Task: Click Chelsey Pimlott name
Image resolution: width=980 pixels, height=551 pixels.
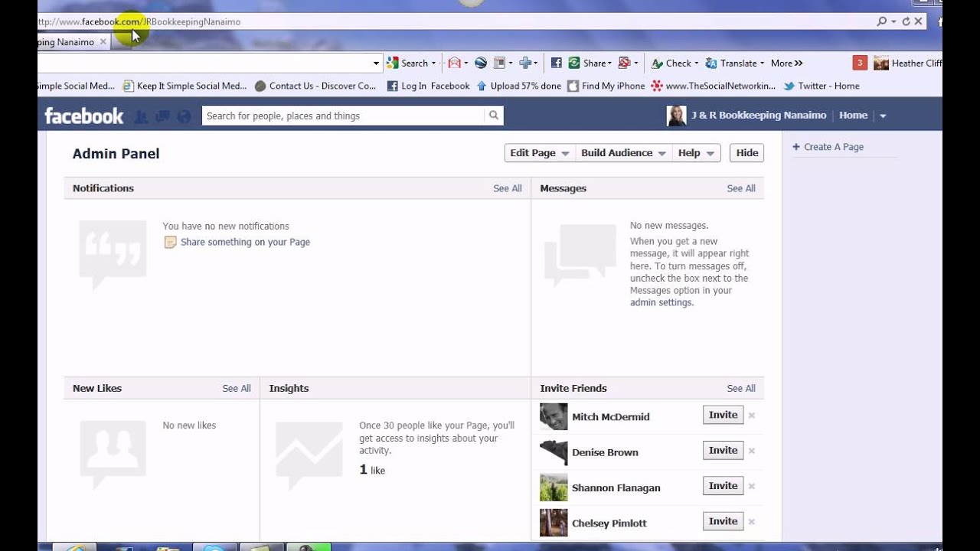Action: pyautogui.click(x=609, y=523)
